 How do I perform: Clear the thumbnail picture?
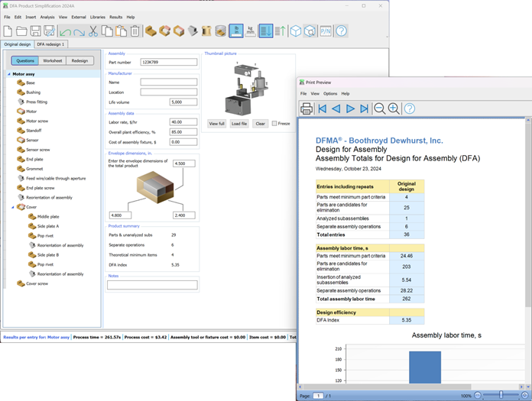(260, 124)
